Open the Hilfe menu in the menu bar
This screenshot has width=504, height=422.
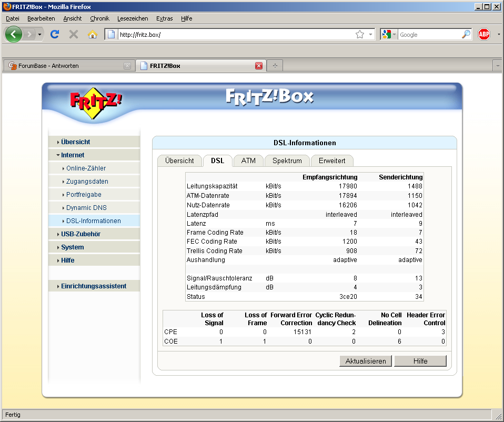coord(186,18)
